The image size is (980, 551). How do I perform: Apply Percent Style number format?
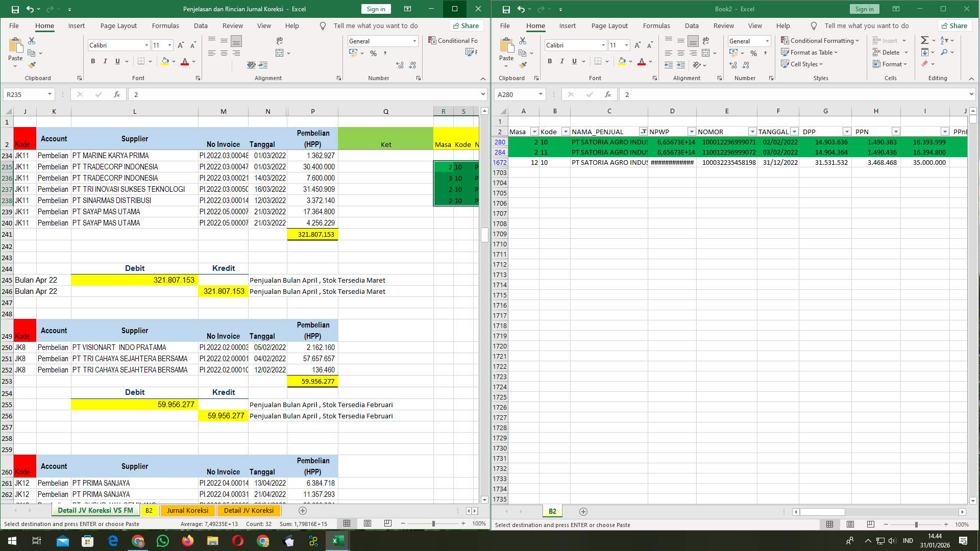[x=373, y=53]
